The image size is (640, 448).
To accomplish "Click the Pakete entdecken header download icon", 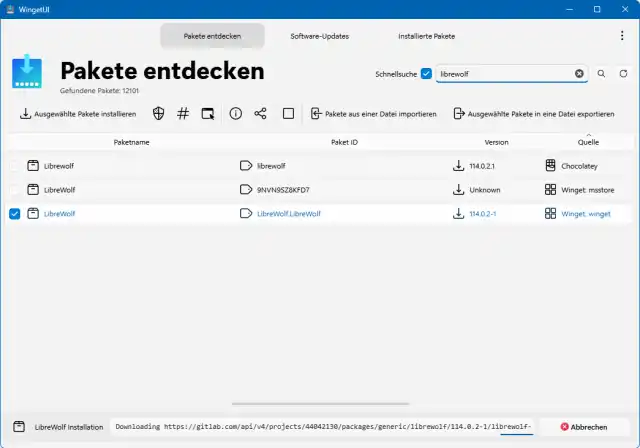I will coord(27,71).
